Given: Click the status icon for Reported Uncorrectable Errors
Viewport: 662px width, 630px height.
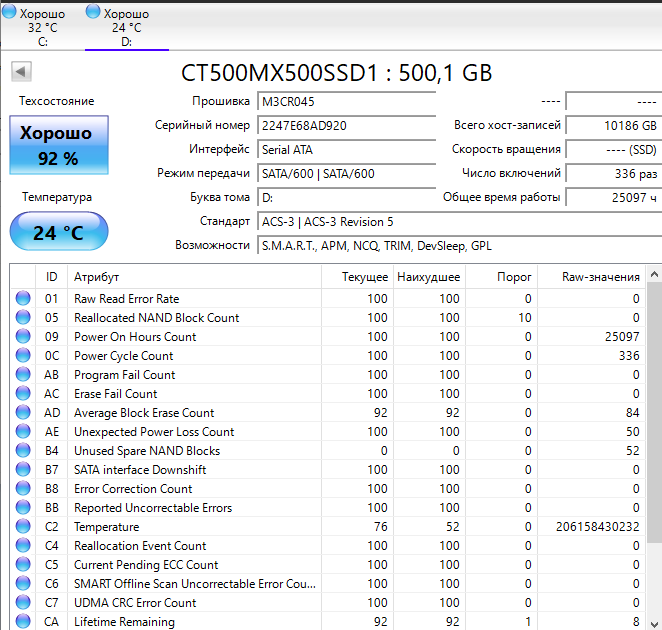Looking at the screenshot, I should (x=23, y=507).
